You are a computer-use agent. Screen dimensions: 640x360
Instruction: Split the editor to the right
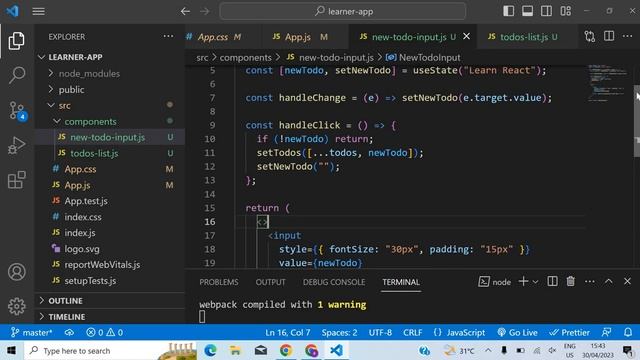tap(609, 36)
